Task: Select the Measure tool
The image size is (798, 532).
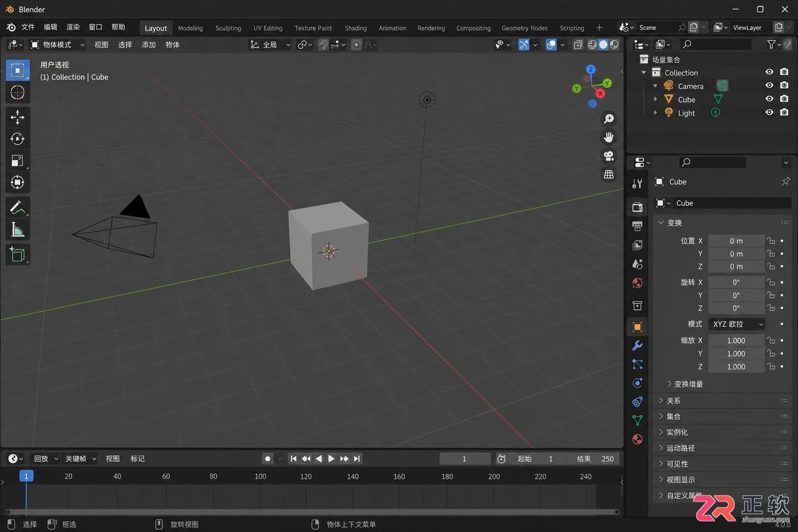Action: pos(18,230)
